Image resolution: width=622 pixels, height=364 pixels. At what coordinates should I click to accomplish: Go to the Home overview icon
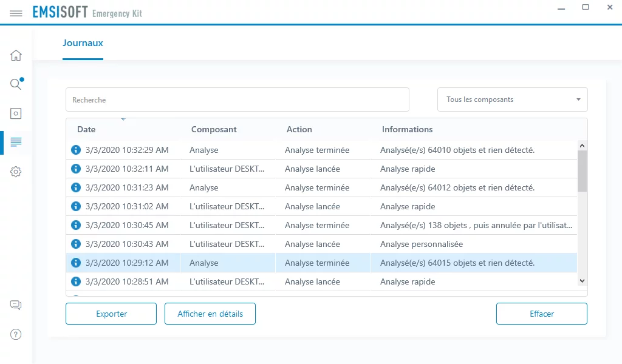tap(16, 55)
